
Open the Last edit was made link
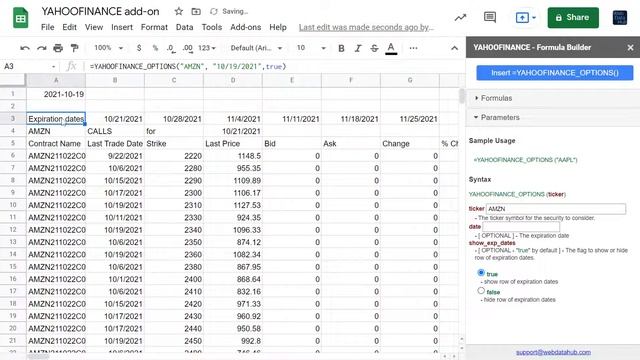(366, 27)
